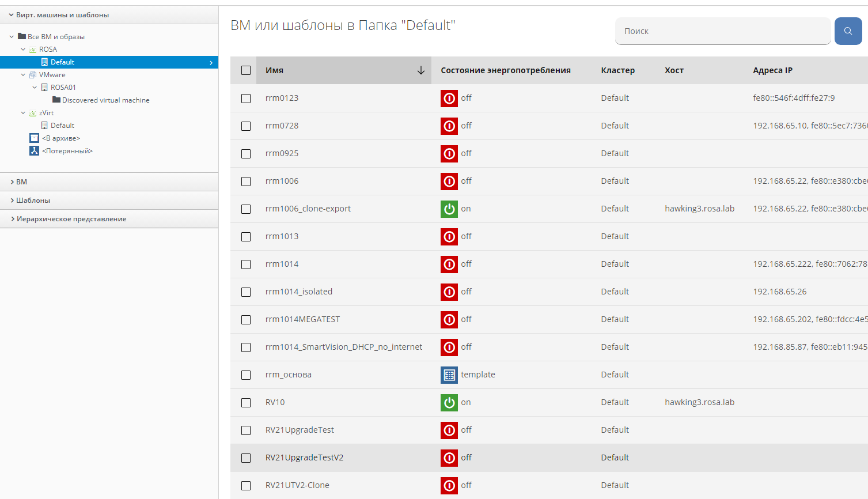Click the Поиск search input field
Screen dimensions: 868x499
pos(723,31)
